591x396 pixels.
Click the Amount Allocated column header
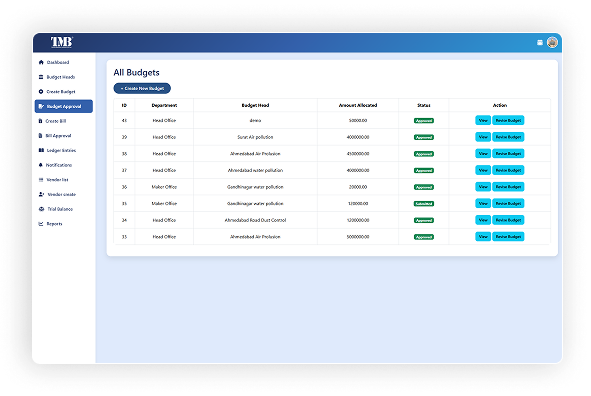click(x=358, y=105)
